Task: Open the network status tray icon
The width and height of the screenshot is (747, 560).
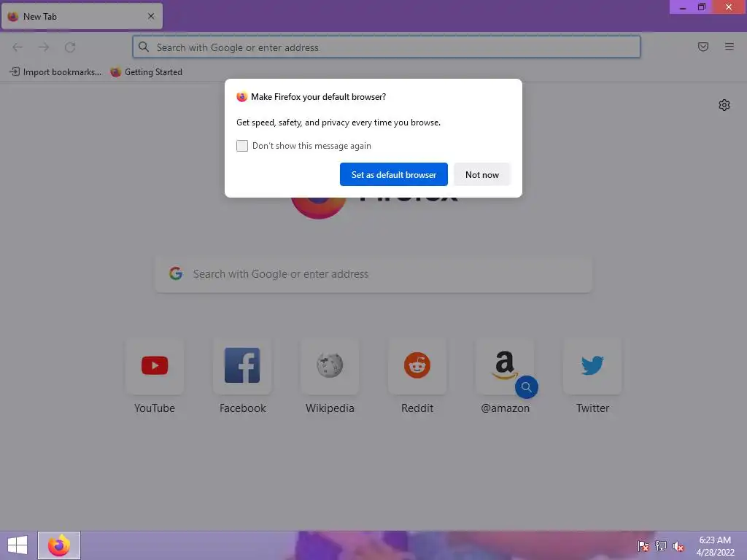Action: 661,546
